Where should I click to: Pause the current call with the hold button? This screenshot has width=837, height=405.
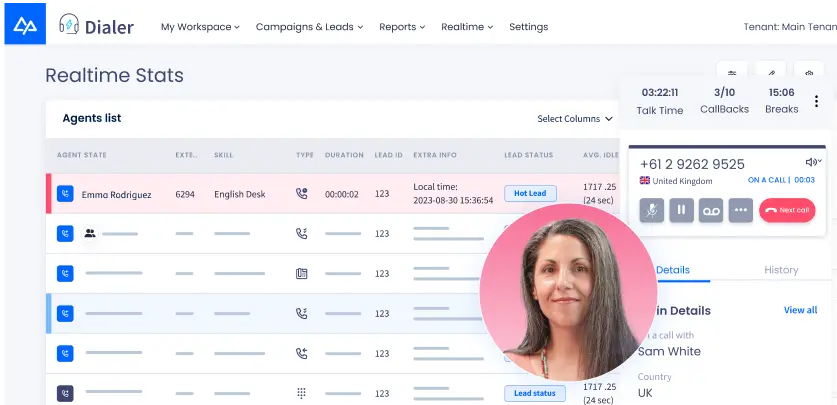682,210
